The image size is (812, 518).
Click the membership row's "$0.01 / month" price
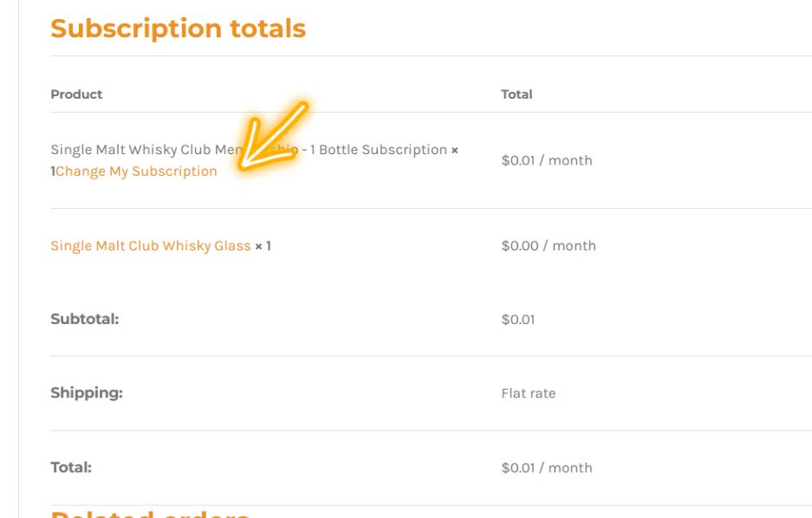(546, 160)
